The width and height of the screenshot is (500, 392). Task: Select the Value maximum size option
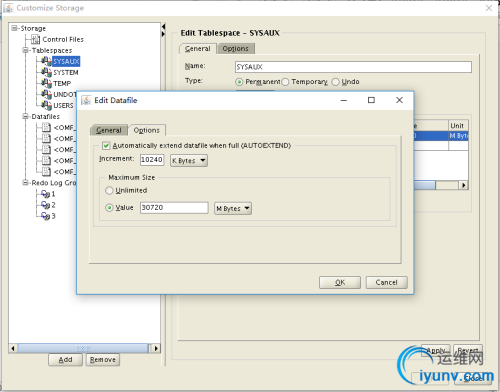coord(109,208)
